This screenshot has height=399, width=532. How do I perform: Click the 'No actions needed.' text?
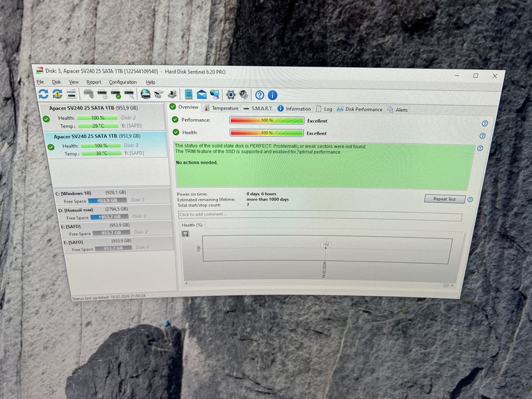[x=197, y=162]
